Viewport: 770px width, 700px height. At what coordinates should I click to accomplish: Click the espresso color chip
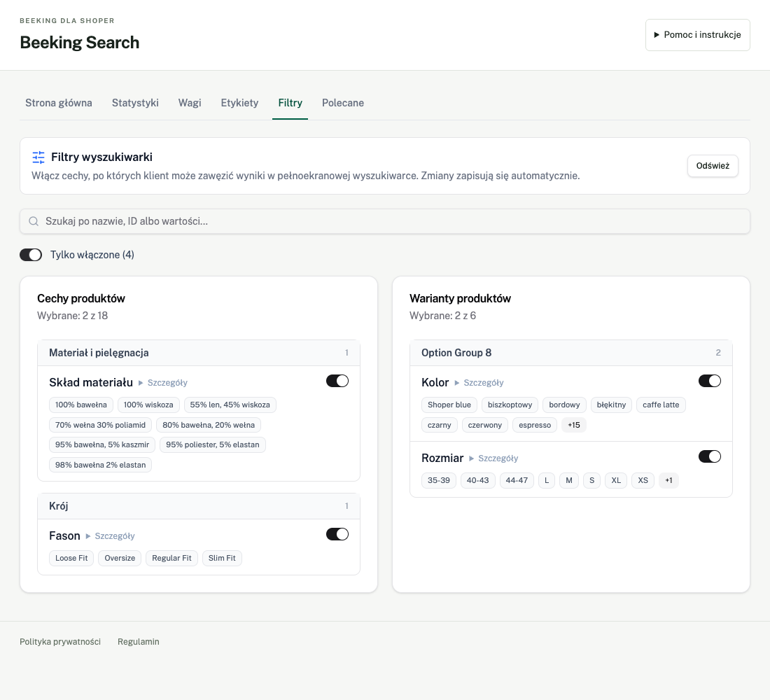point(535,425)
